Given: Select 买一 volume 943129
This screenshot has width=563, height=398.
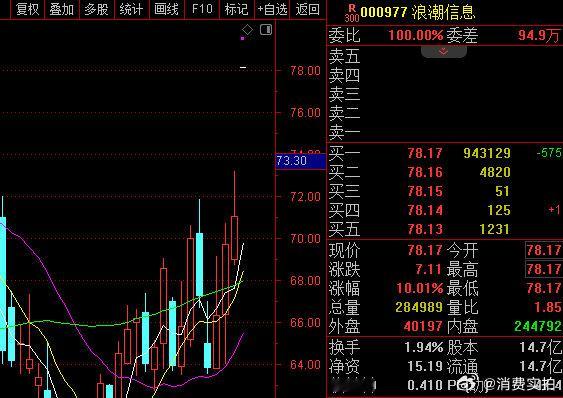Looking at the screenshot, I should tap(487, 153).
